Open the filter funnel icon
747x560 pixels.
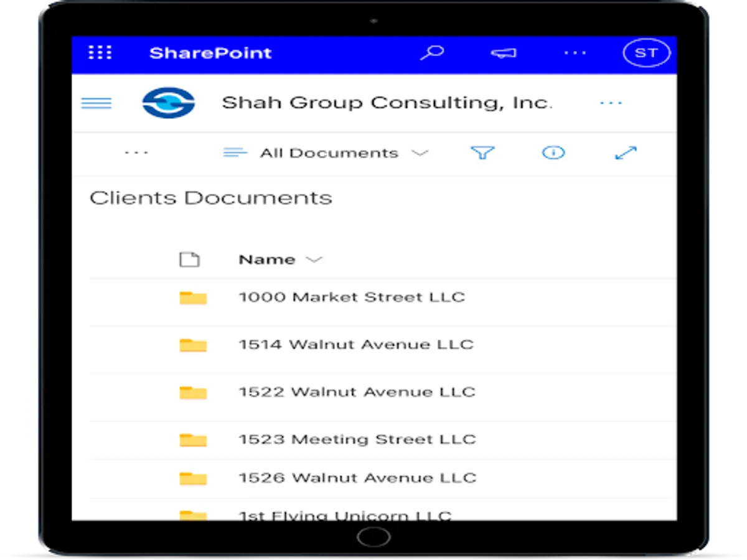pos(482,153)
